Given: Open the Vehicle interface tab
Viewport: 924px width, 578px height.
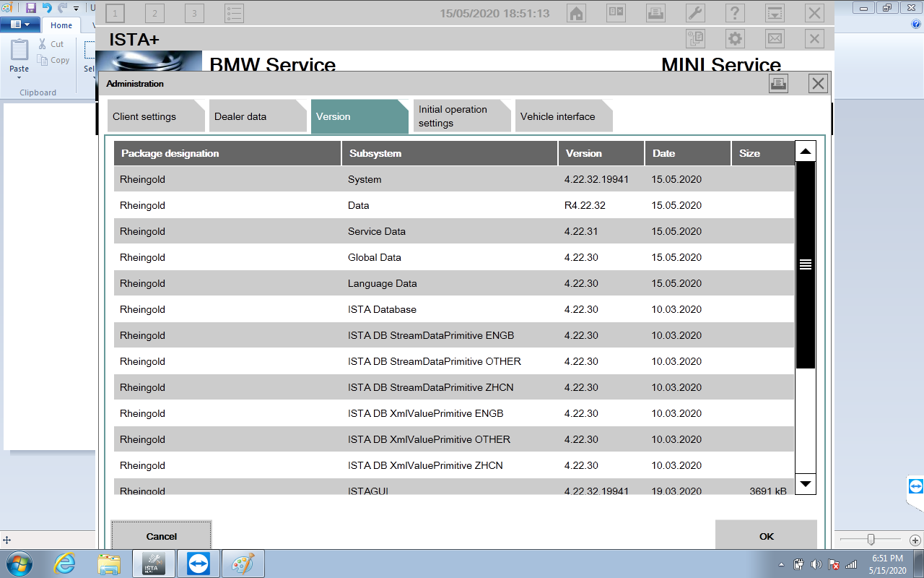Looking at the screenshot, I should click(564, 116).
